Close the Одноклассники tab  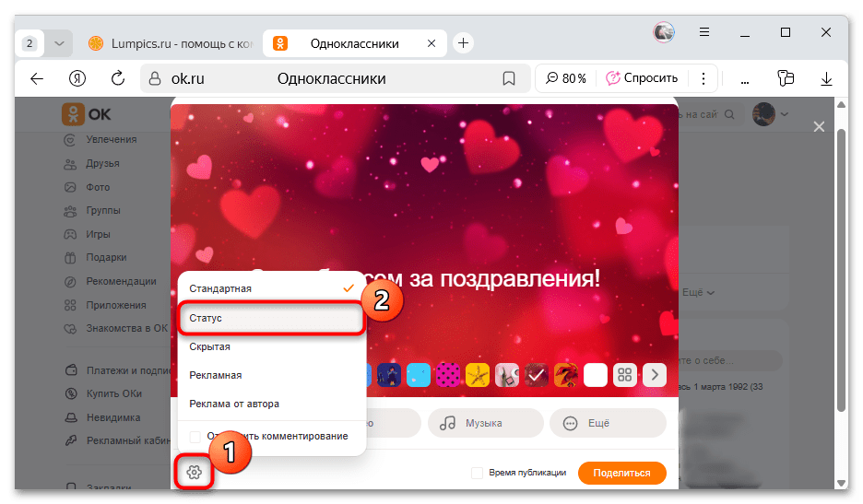(431, 43)
